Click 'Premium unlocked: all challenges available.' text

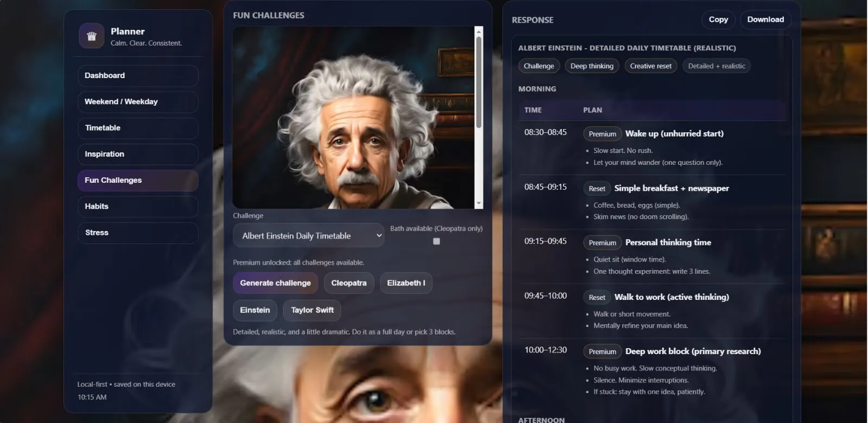pos(298,262)
